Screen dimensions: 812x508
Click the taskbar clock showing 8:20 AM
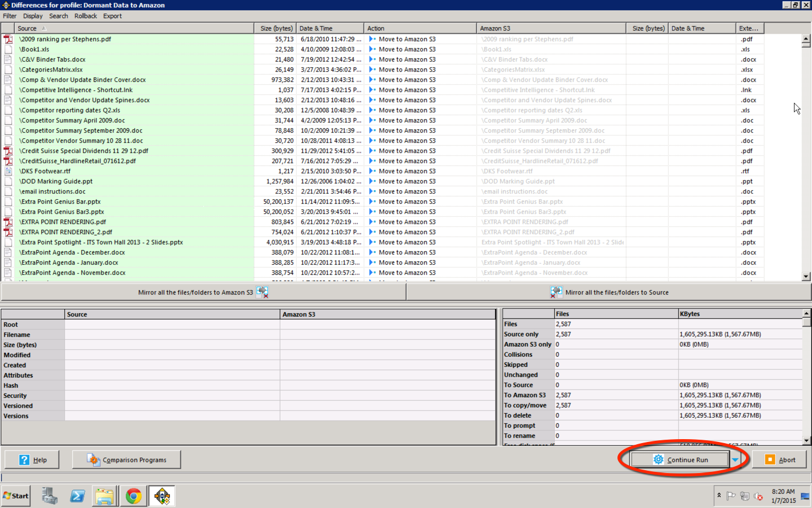pos(783,496)
